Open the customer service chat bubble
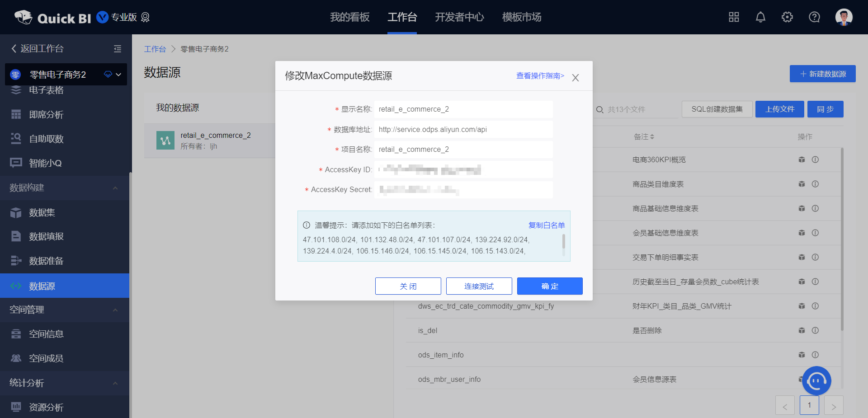This screenshot has height=418, width=868. pos(816,381)
